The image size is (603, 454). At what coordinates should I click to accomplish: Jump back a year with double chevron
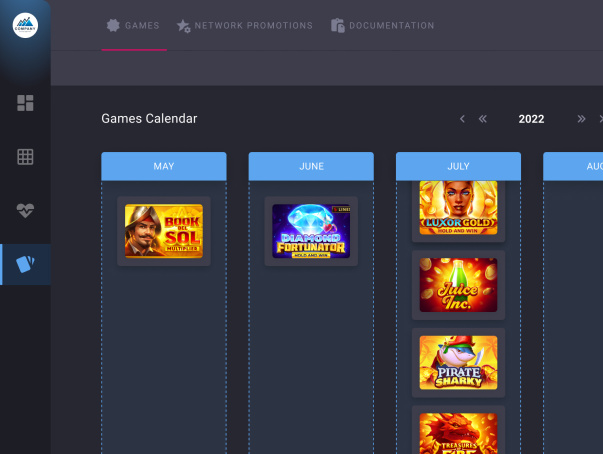pos(483,119)
